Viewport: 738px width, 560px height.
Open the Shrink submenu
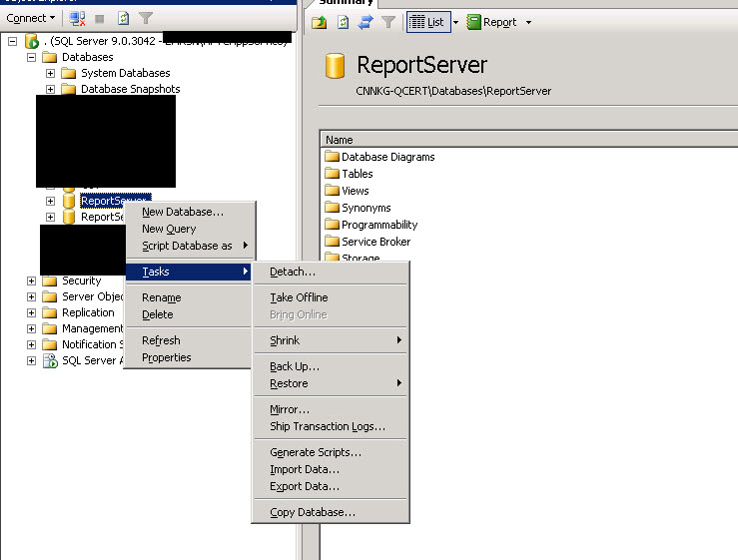coord(331,340)
